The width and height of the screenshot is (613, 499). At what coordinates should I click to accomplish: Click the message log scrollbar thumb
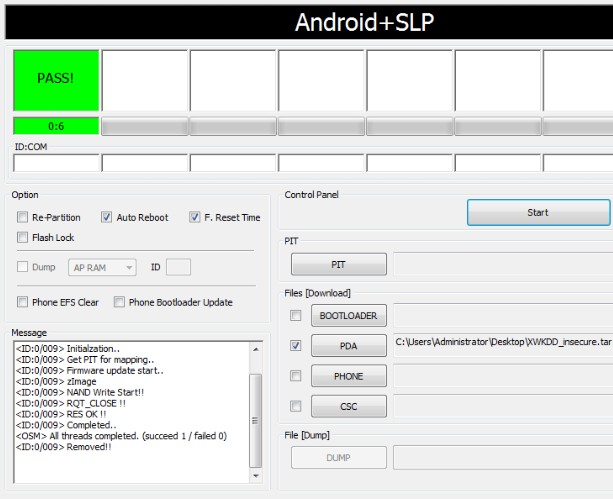[x=256, y=420]
